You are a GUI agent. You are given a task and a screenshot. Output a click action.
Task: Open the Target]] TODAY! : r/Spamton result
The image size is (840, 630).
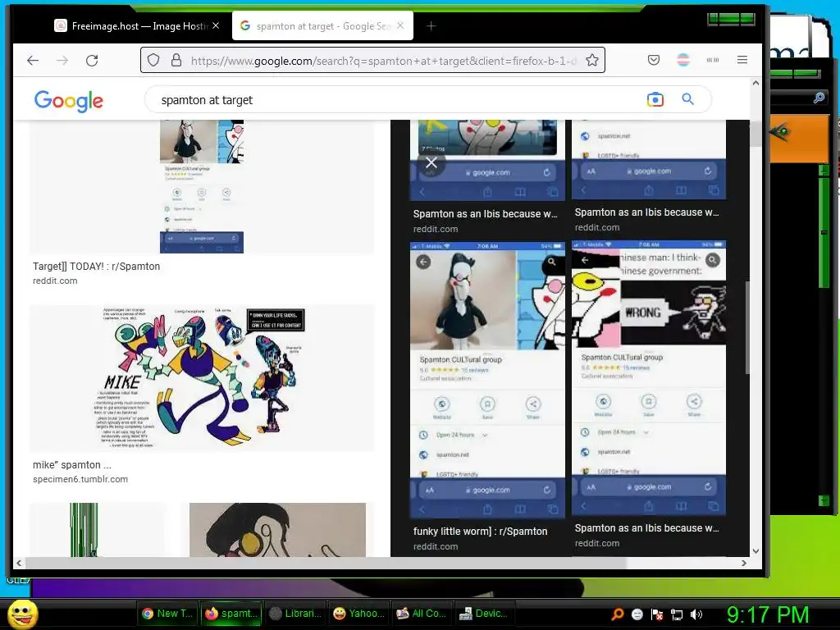point(97,267)
